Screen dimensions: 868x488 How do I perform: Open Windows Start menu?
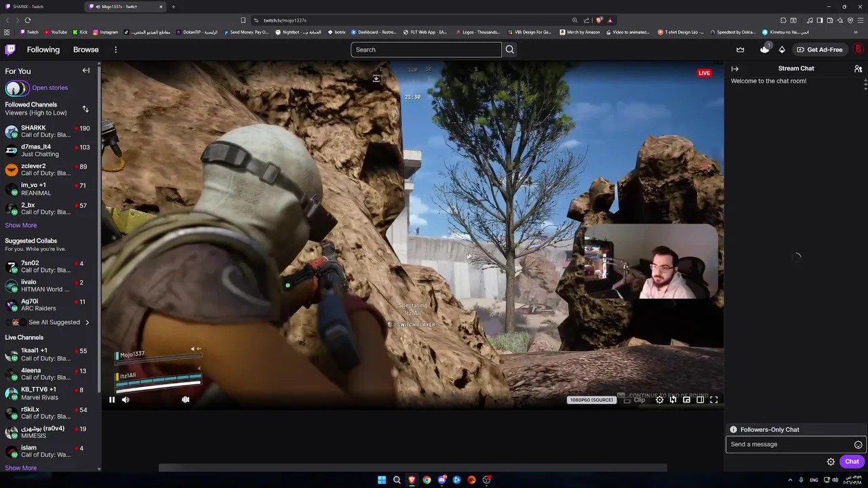[x=382, y=480]
